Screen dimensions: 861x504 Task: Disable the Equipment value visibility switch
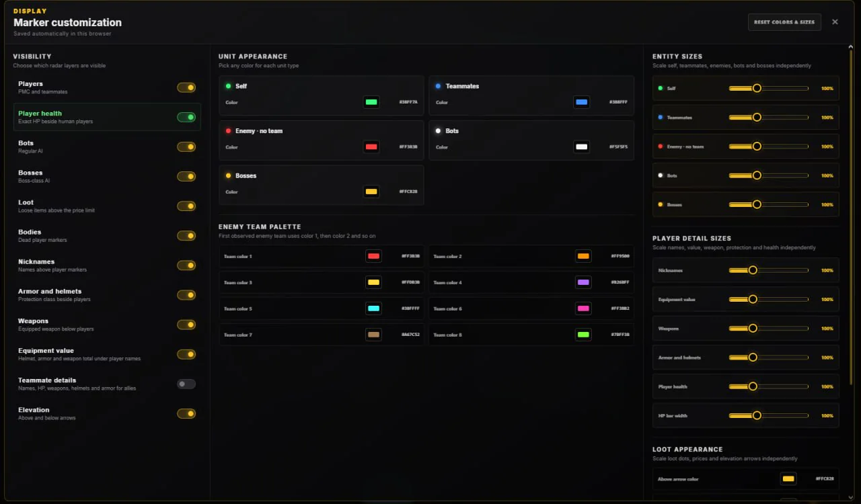pyautogui.click(x=186, y=354)
